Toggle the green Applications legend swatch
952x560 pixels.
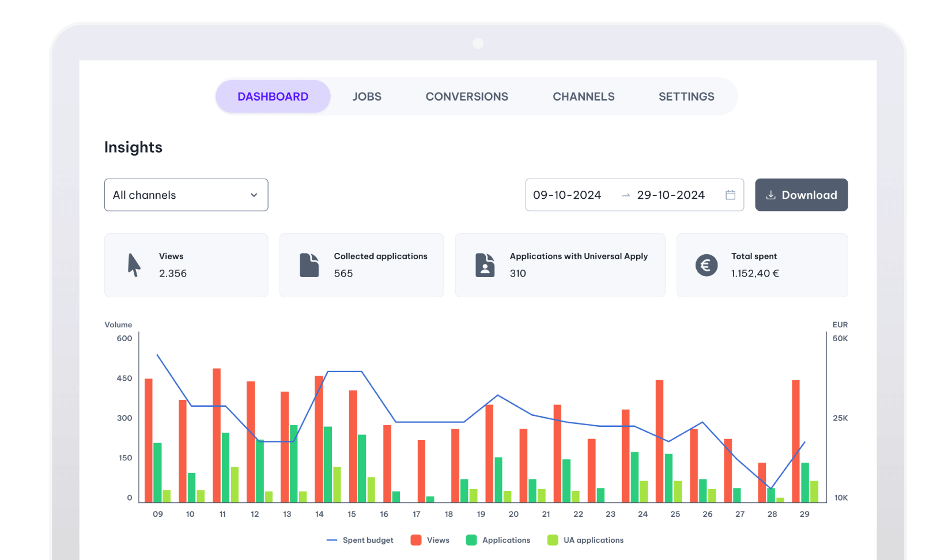point(471,540)
